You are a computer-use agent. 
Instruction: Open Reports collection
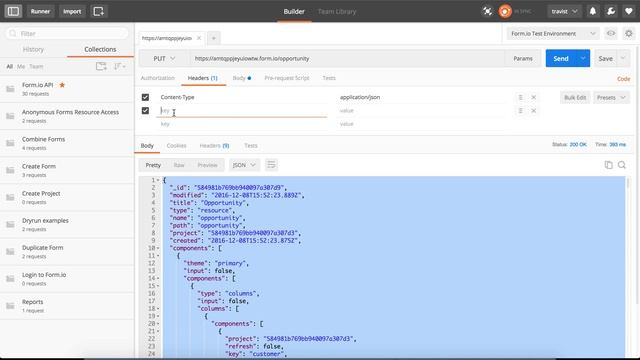[x=67, y=306]
